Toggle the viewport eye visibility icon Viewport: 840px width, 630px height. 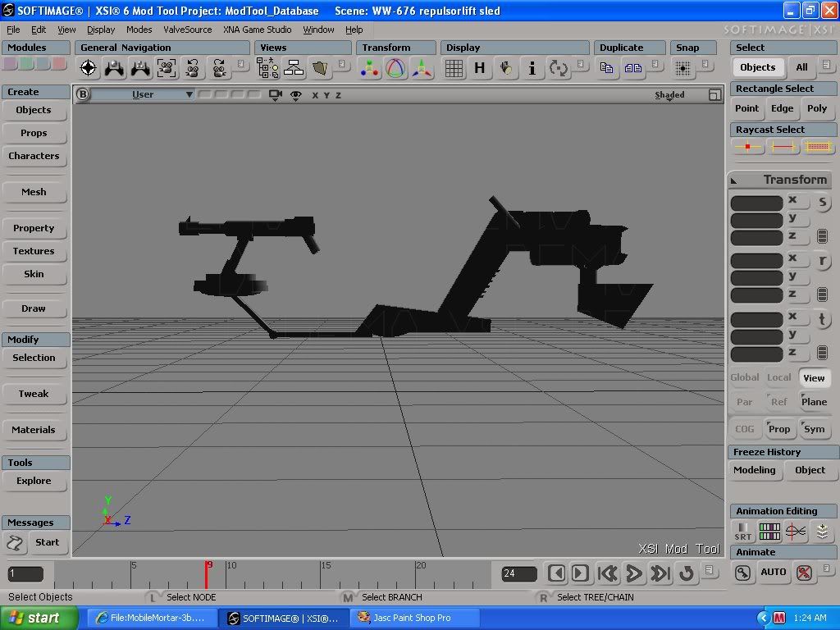(x=295, y=95)
